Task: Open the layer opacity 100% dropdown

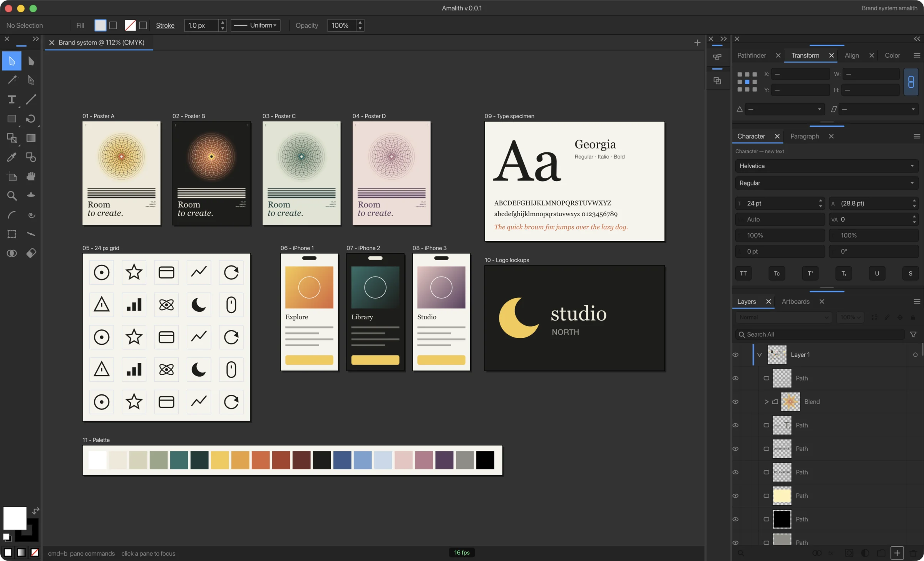Action: 850,317
